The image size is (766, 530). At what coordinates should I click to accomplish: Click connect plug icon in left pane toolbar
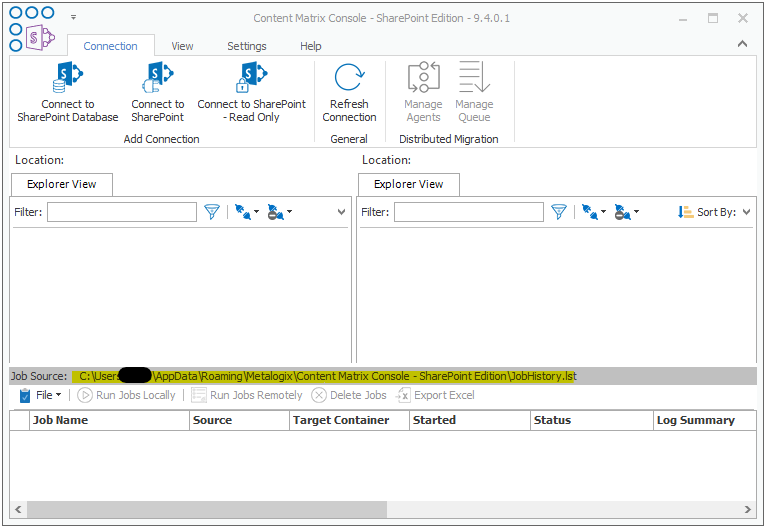pyautogui.click(x=243, y=212)
